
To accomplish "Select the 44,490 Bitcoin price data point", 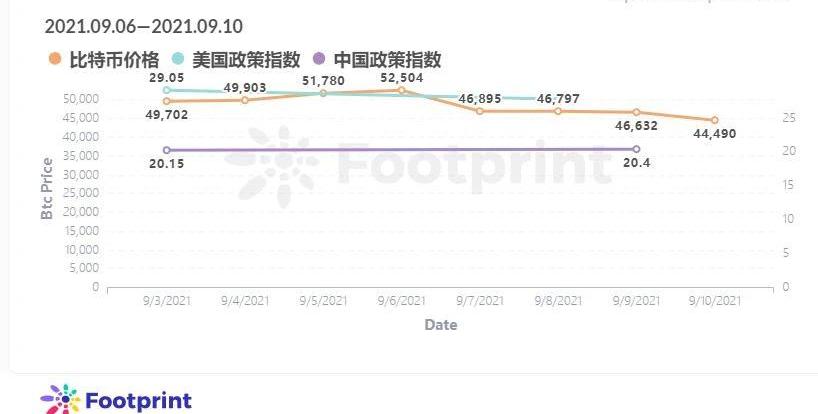I will [x=715, y=120].
